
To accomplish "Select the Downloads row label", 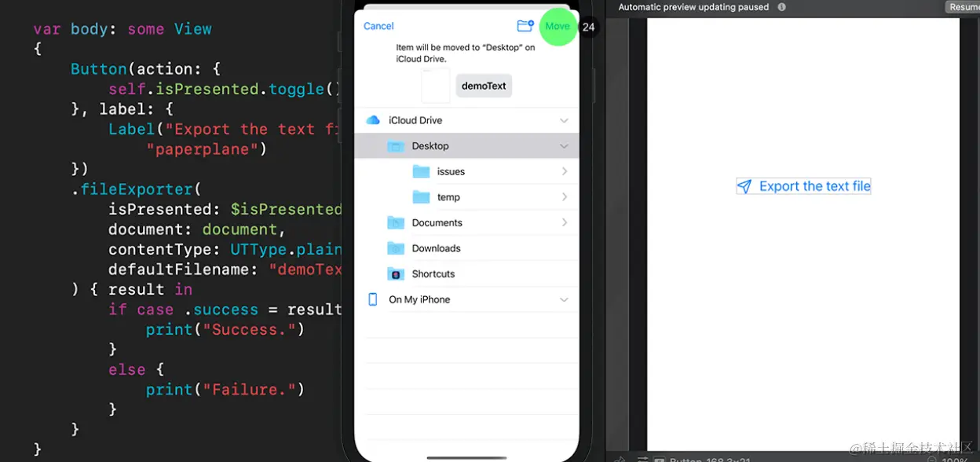I will (436, 248).
